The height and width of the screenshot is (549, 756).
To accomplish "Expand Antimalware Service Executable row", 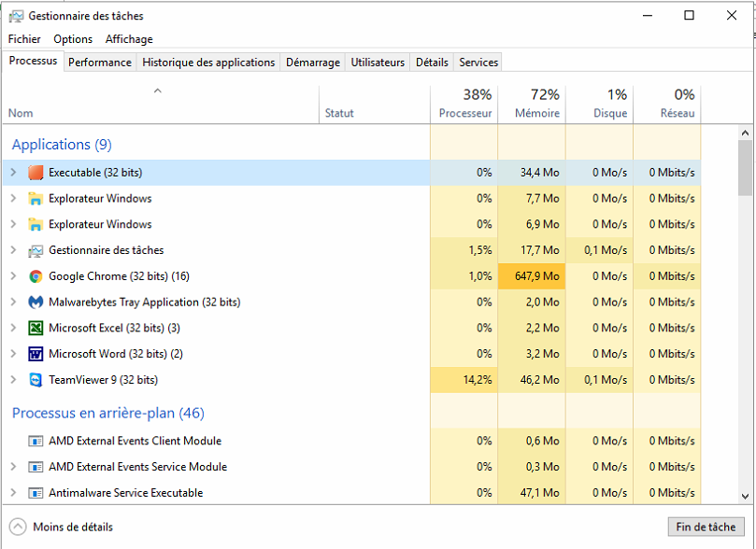I will [13, 493].
